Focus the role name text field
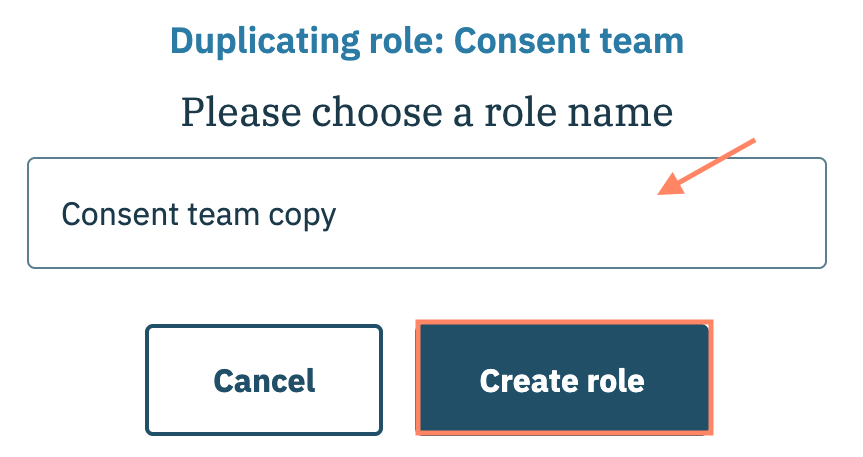 (426, 214)
